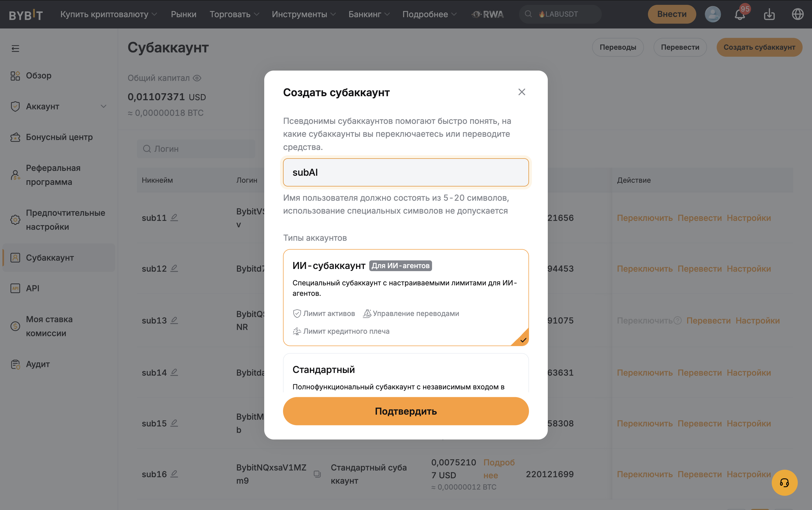Click the 0,01107371 USD capital value
The height and width of the screenshot is (510, 812).
pyautogui.click(x=166, y=97)
